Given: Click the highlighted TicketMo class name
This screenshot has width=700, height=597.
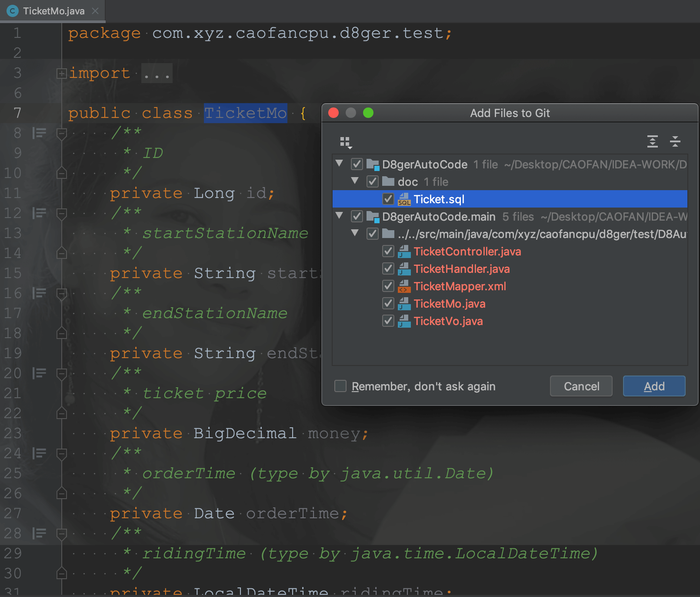Looking at the screenshot, I should tap(246, 113).
